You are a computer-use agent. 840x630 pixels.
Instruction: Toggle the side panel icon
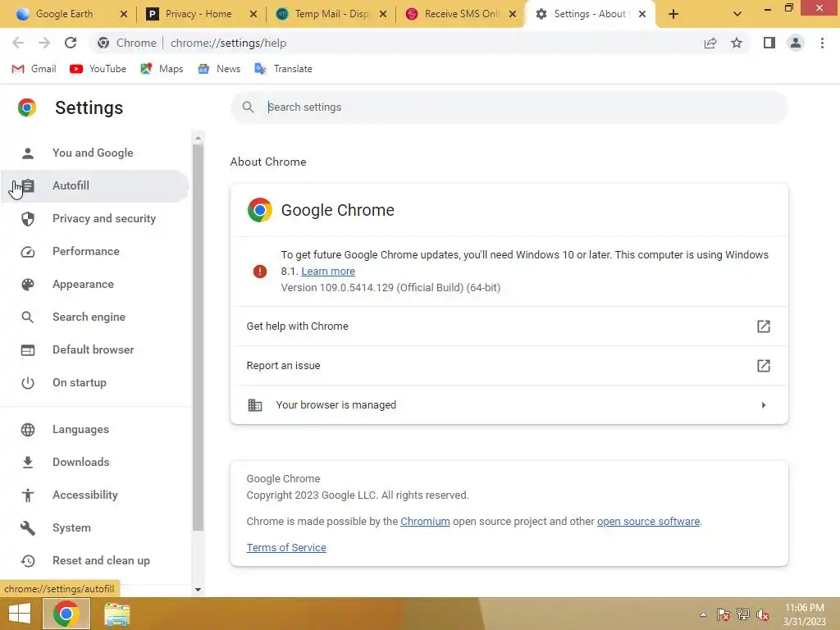[x=769, y=43]
